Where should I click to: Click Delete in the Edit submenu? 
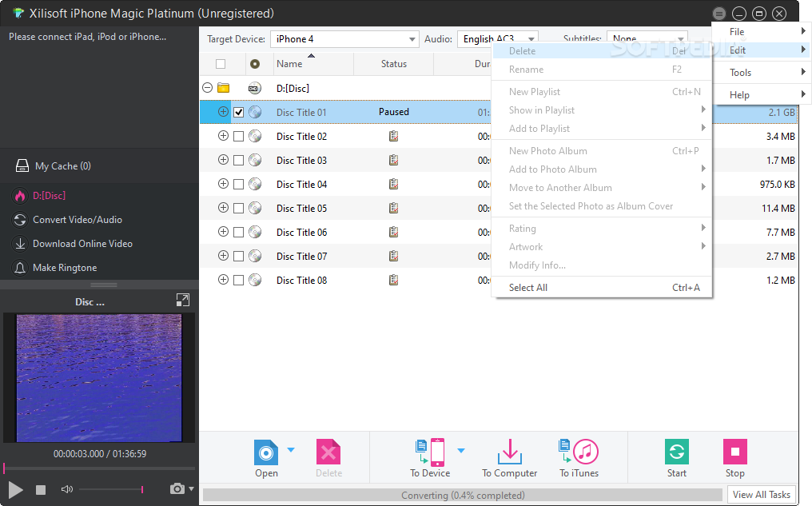(602, 50)
